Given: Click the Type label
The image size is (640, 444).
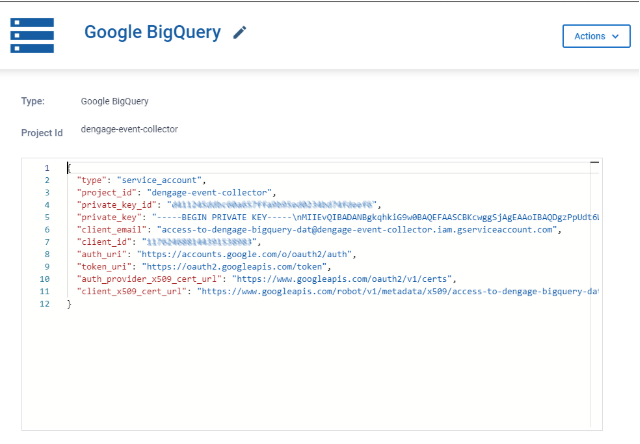Looking at the screenshot, I should pos(33,101).
